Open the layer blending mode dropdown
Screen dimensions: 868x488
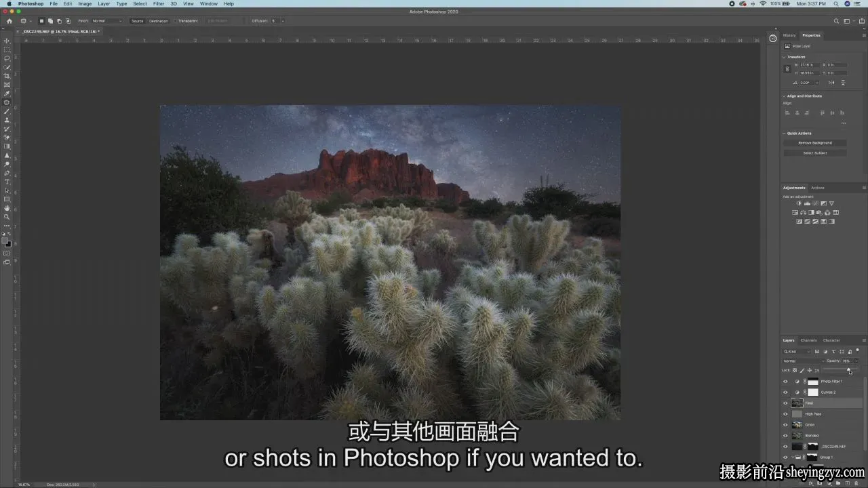point(802,361)
